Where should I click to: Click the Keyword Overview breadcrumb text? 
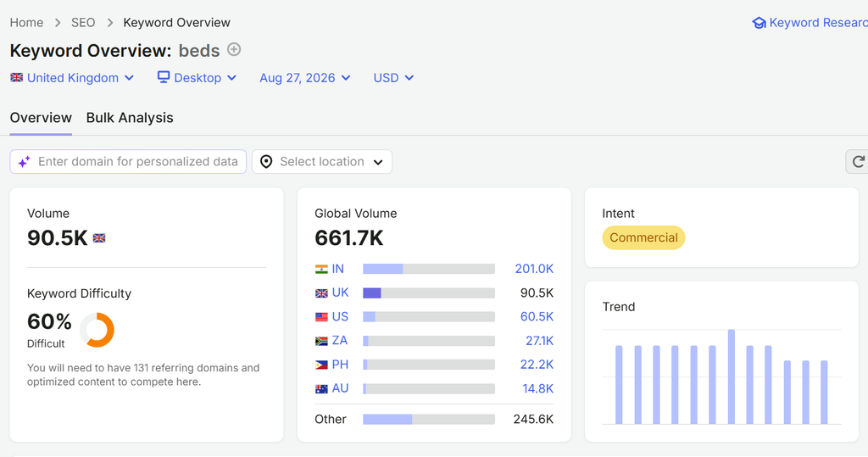pyautogui.click(x=176, y=23)
